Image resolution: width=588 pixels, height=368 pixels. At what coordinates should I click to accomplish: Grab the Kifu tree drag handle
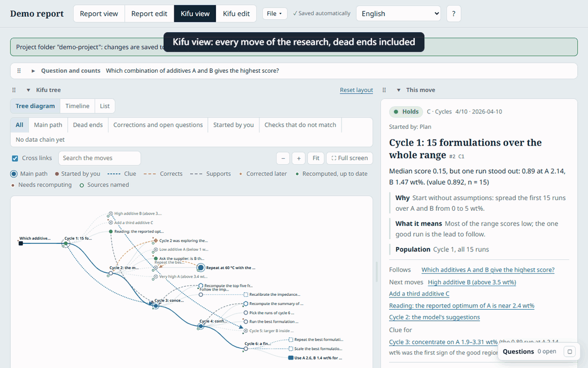click(x=14, y=90)
